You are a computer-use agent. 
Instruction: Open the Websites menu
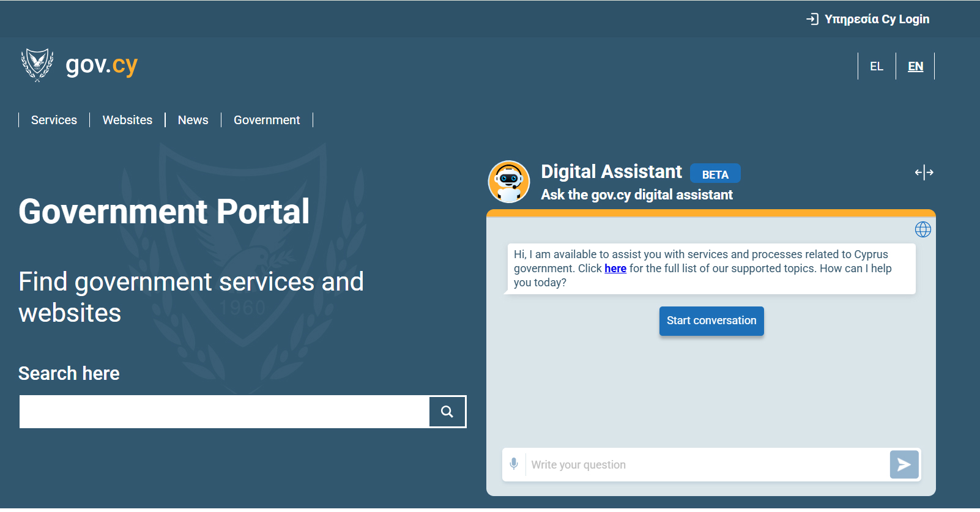coord(127,120)
